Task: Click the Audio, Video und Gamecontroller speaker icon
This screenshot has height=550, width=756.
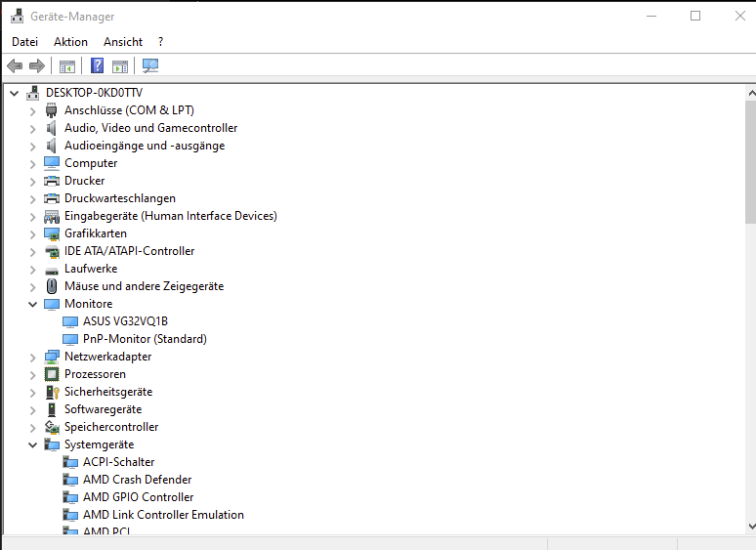Action: 51,128
